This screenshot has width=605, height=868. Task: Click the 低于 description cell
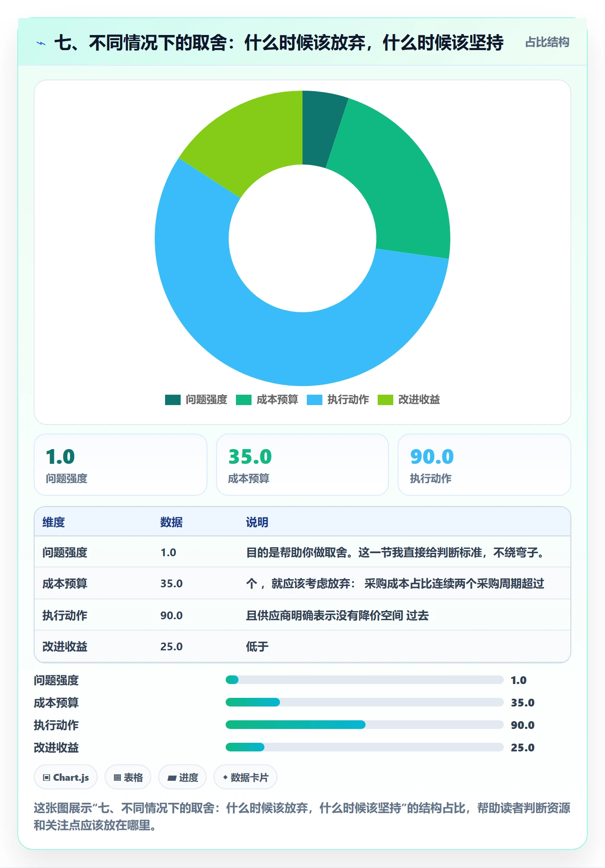257,646
